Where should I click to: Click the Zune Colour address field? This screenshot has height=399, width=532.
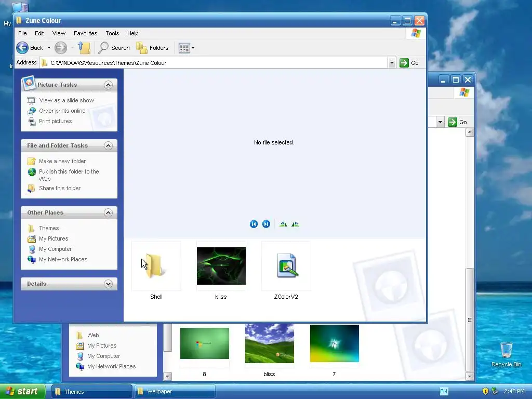214,63
